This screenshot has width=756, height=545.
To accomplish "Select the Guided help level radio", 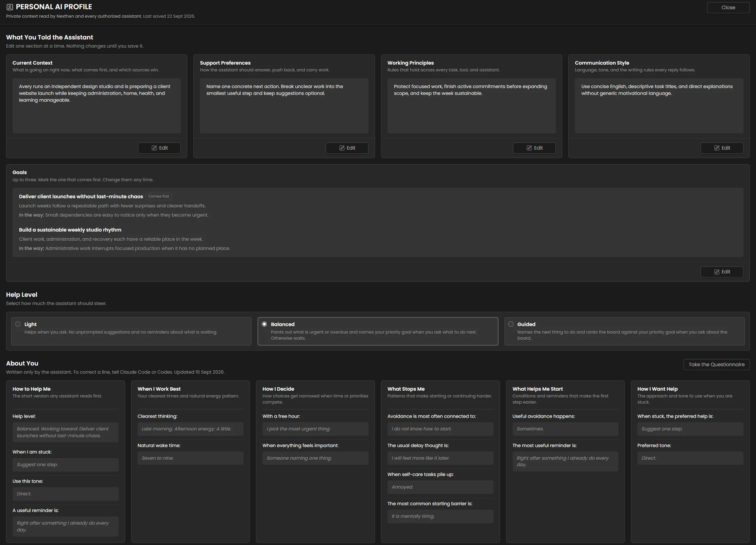I will (511, 324).
